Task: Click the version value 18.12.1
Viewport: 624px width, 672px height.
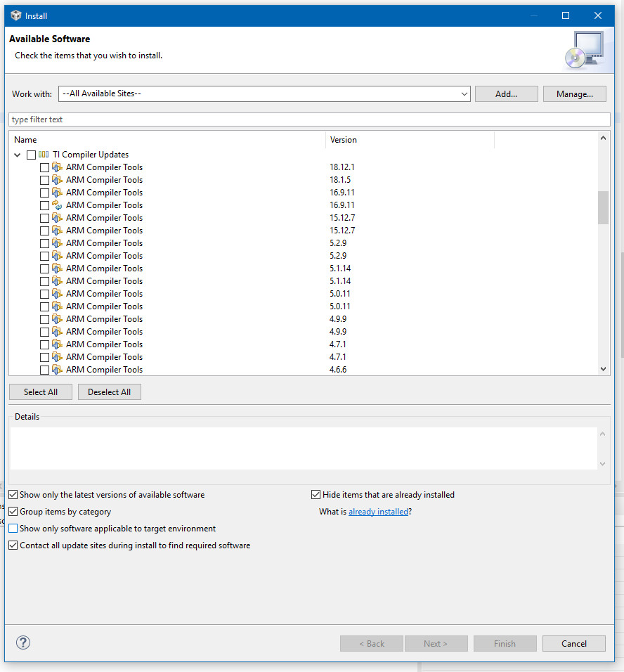Action: click(342, 167)
